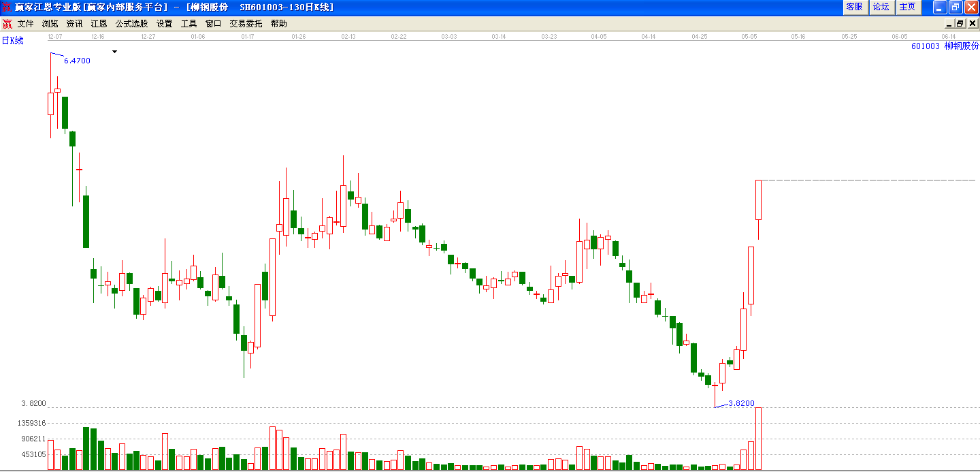Screen dimensions: 980x472
Task: Open the 窗口 menu
Action: 213,23
